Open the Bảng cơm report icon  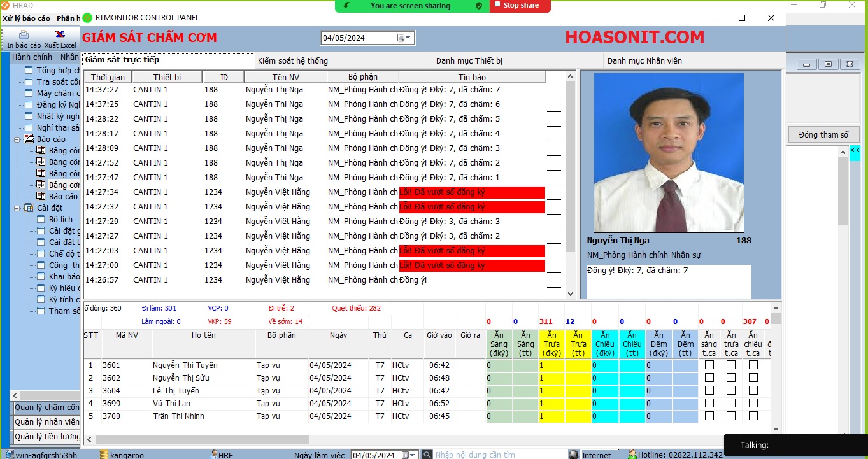pos(41,185)
